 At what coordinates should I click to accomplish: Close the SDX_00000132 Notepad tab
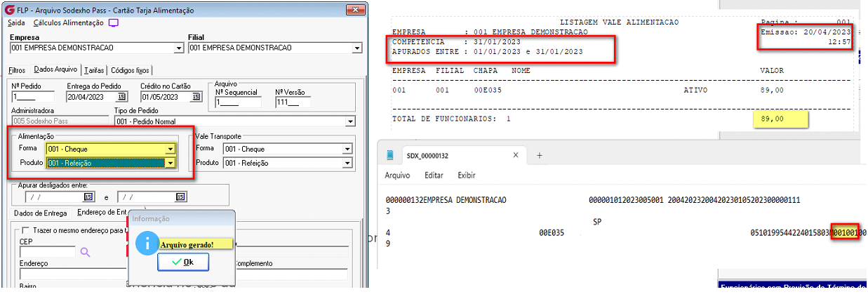tap(515, 156)
